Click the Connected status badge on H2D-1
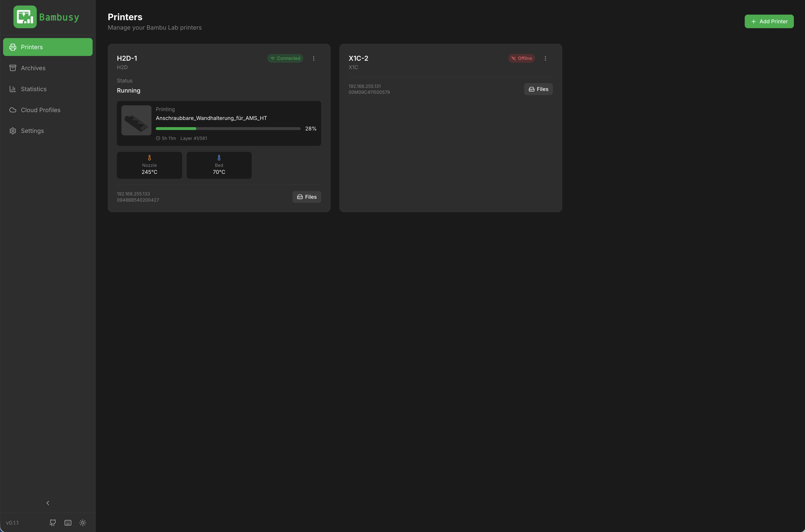805x532 pixels. click(x=285, y=58)
